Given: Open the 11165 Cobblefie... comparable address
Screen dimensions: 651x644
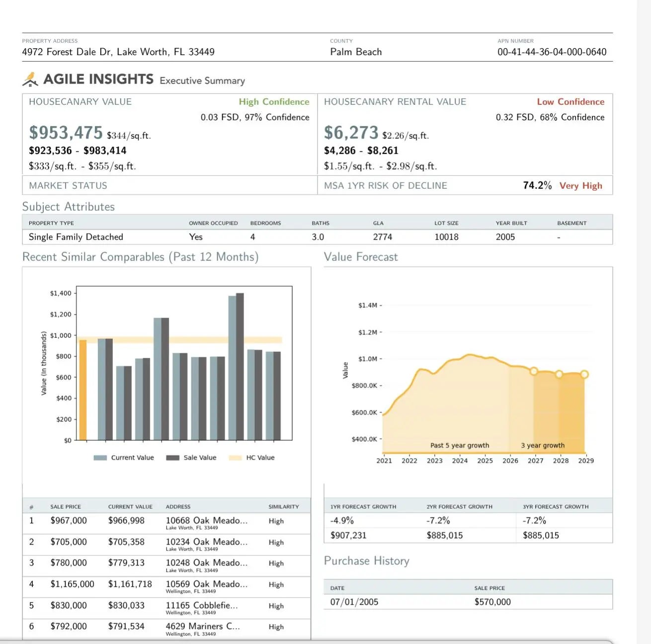Looking at the screenshot, I should [202, 606].
